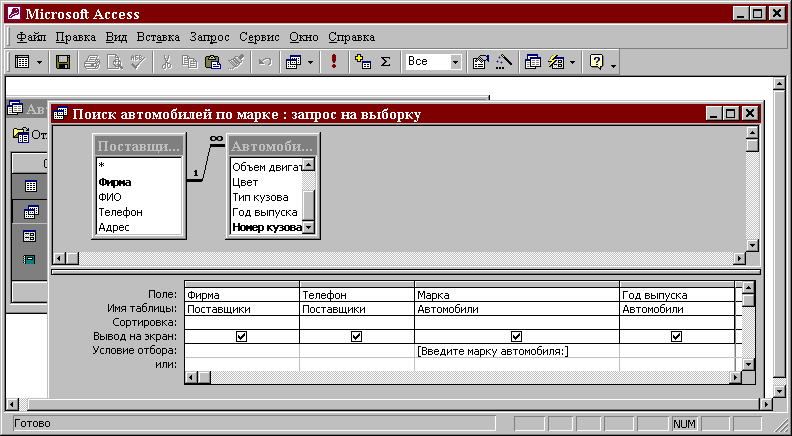Run the spelling check tool
This screenshot has width=792, height=436.
138,62
